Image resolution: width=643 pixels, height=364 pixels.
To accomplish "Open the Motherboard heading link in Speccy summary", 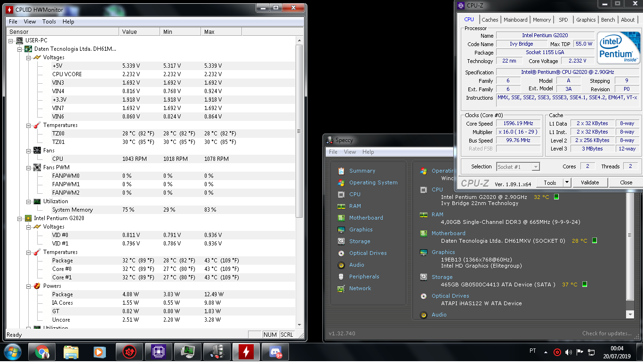I will [448, 233].
